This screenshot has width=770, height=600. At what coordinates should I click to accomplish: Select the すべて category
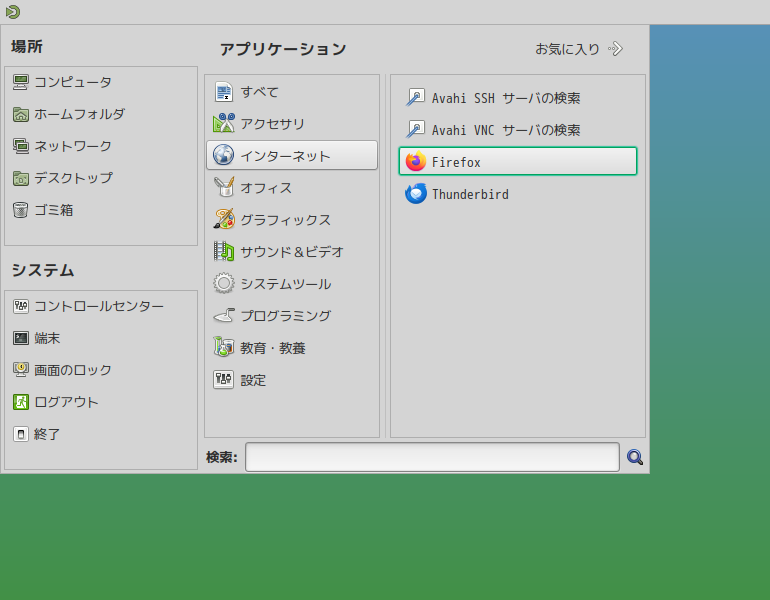pyautogui.click(x=292, y=92)
